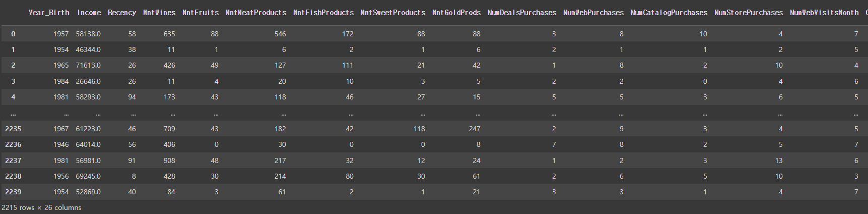Select Income value 46344.0 in row 1

[88, 49]
